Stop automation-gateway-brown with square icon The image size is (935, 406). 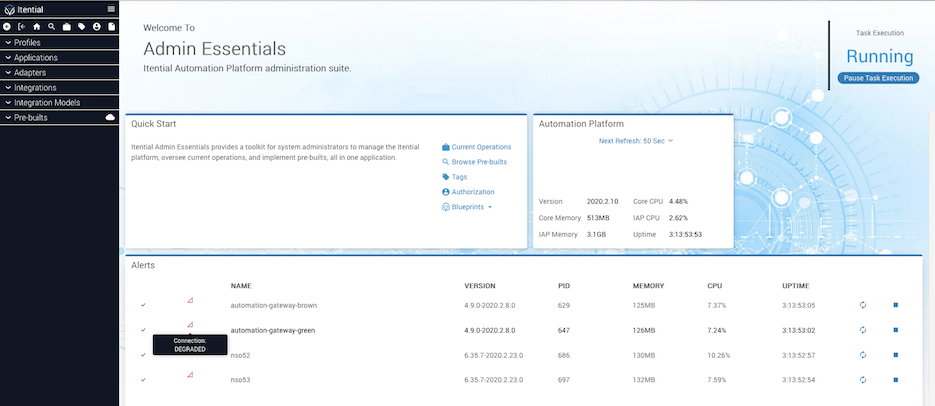[x=896, y=305]
